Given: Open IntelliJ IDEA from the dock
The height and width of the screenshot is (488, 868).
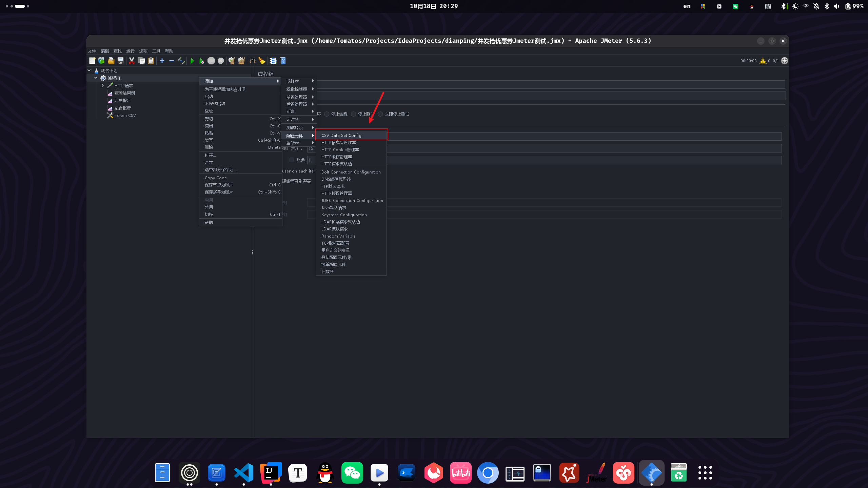Looking at the screenshot, I should [x=271, y=472].
